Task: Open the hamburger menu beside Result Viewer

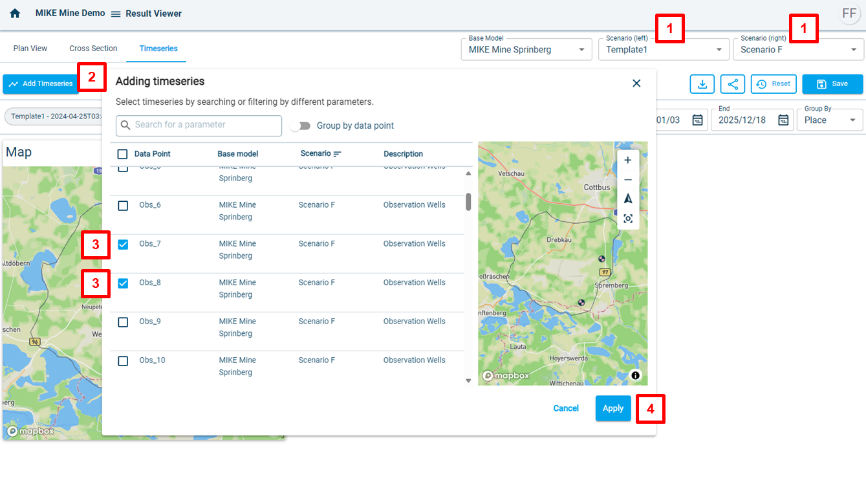Action: pyautogui.click(x=115, y=15)
